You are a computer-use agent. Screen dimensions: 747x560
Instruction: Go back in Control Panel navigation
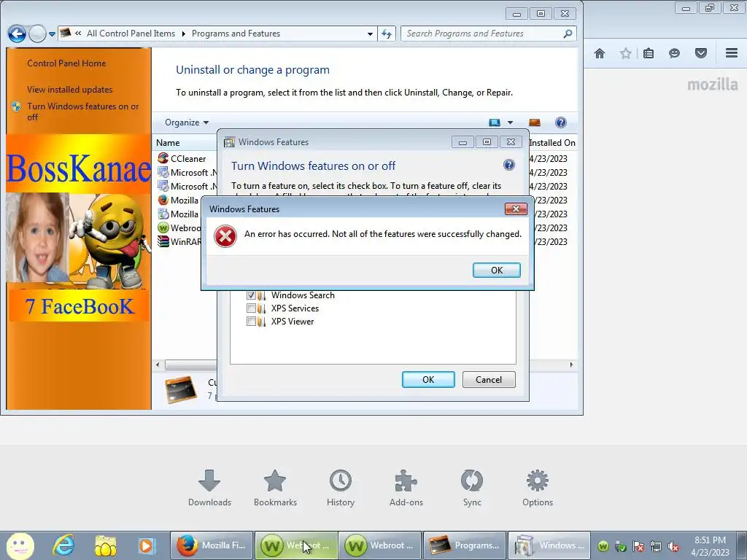(17, 34)
